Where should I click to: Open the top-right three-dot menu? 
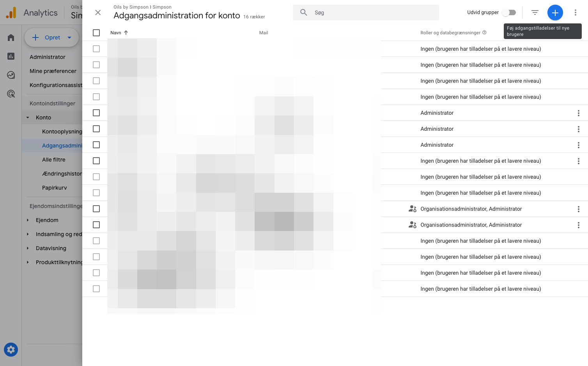[575, 12]
